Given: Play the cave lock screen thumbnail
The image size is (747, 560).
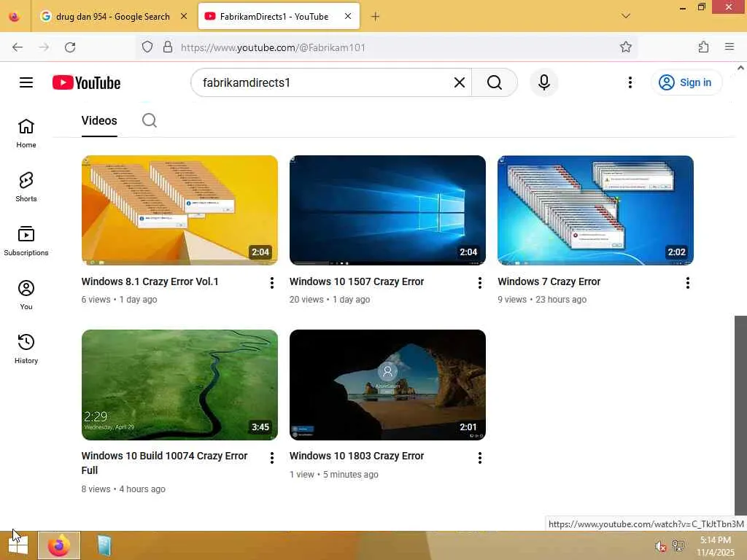Looking at the screenshot, I should pyautogui.click(x=387, y=385).
